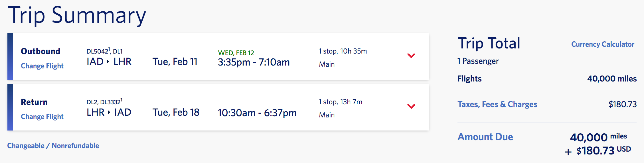
Task: Click the Tue, Feb 11 outbound date
Action: coord(175,62)
